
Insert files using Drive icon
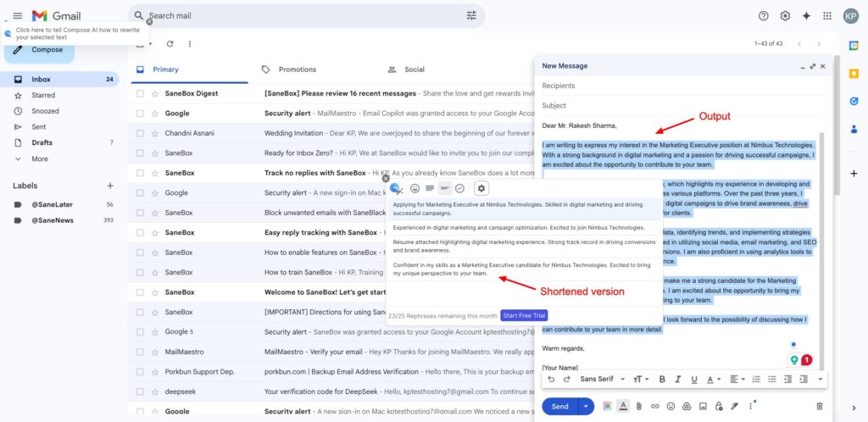click(687, 407)
